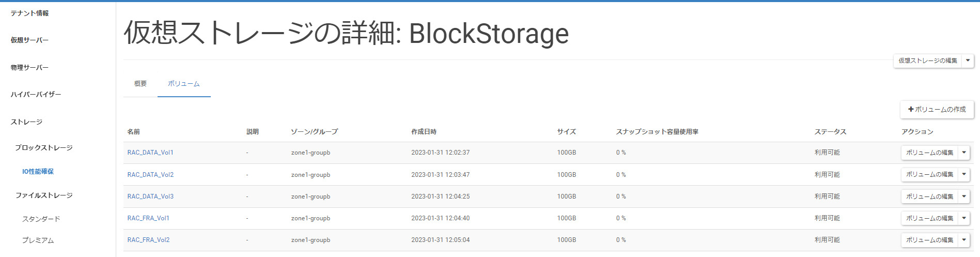Click the ボリュームの作成 button
Screen dimensions: 980x257
937,110
